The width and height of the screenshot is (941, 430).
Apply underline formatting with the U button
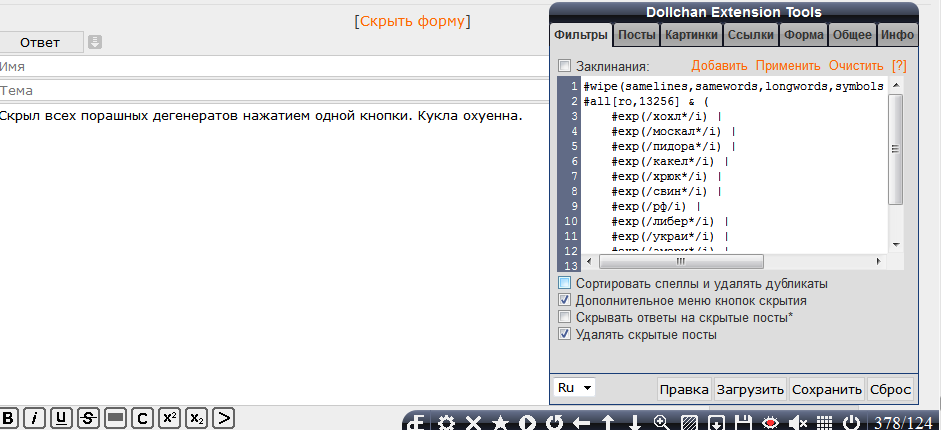coord(62,418)
